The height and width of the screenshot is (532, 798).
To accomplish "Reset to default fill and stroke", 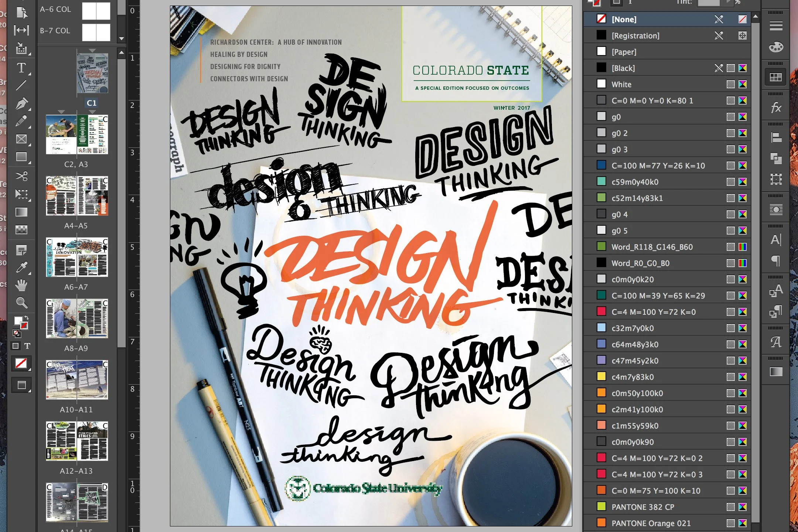I will [16, 333].
